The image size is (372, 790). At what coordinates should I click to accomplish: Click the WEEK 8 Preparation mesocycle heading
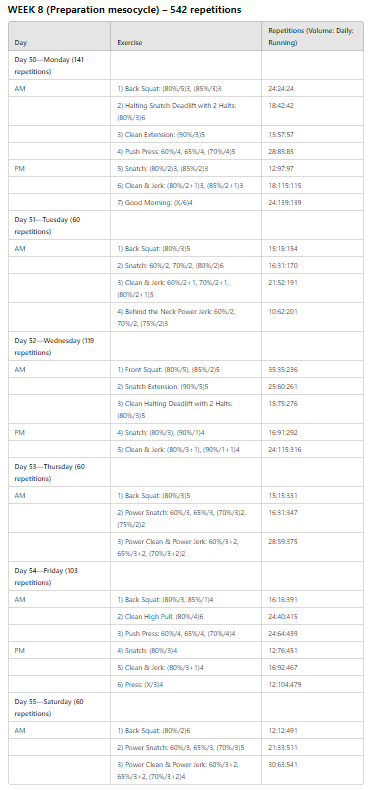(x=124, y=10)
